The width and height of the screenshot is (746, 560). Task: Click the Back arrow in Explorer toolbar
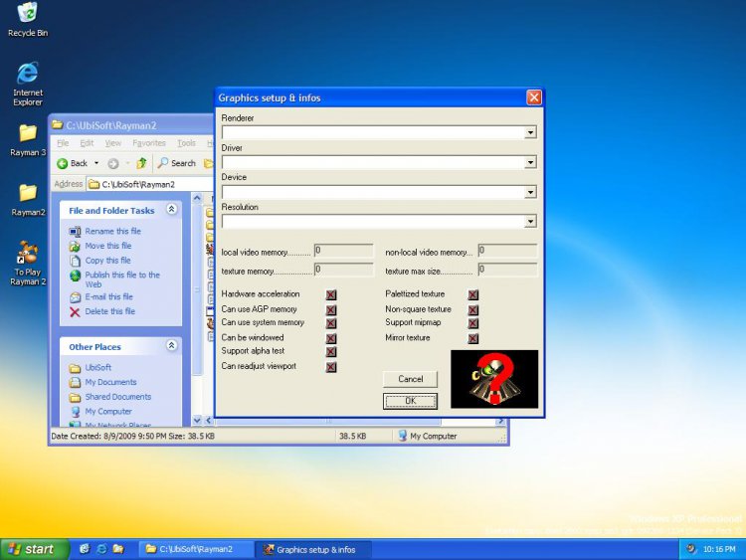pyautogui.click(x=64, y=163)
